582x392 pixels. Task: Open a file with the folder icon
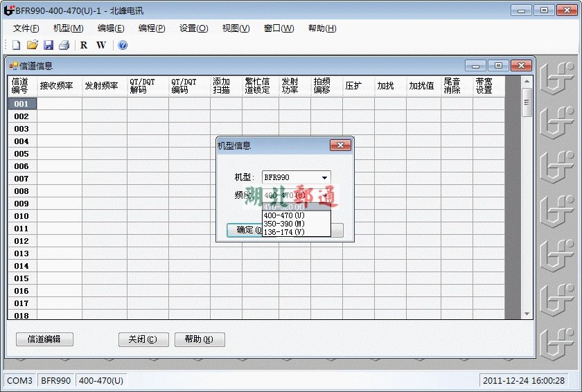pos(32,45)
